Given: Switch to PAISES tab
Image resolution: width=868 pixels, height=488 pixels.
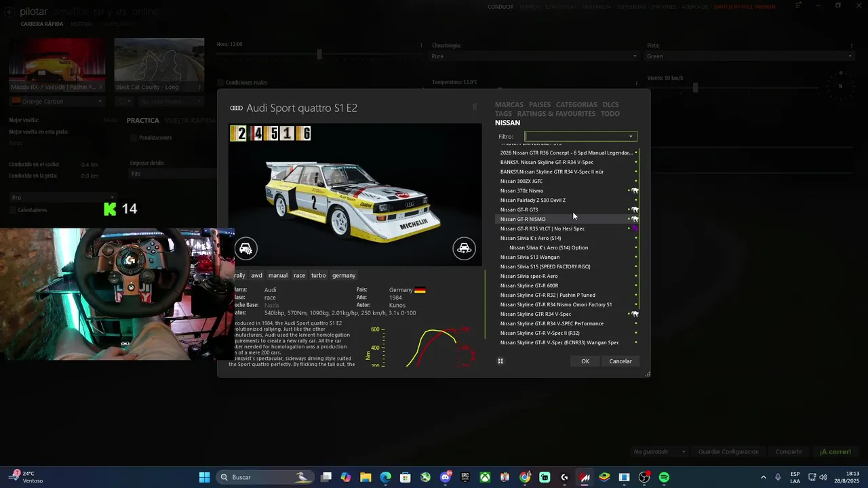Looking at the screenshot, I should [x=540, y=105].
